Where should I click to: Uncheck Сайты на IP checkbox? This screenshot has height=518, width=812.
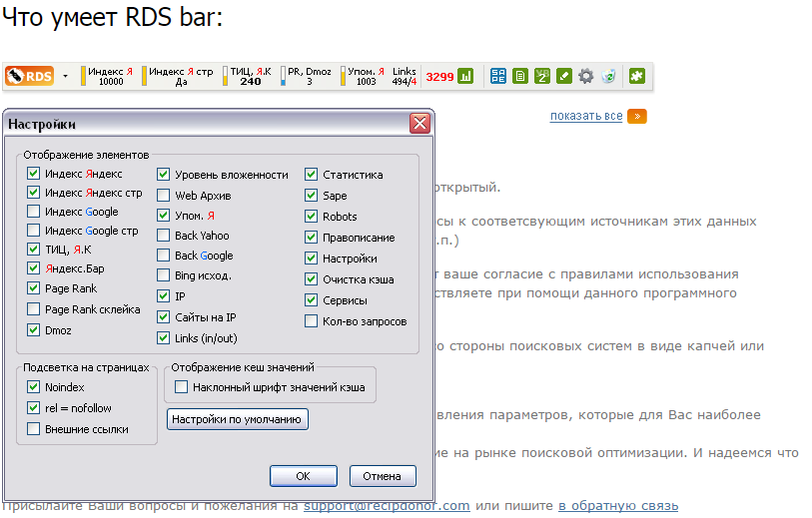(163, 316)
